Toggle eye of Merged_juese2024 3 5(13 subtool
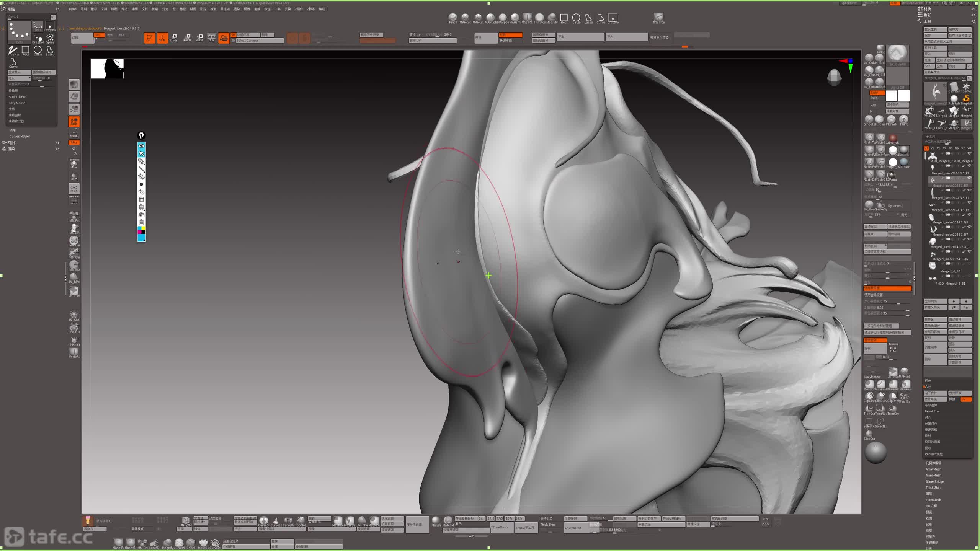The height and width of the screenshot is (551, 980). (x=969, y=166)
